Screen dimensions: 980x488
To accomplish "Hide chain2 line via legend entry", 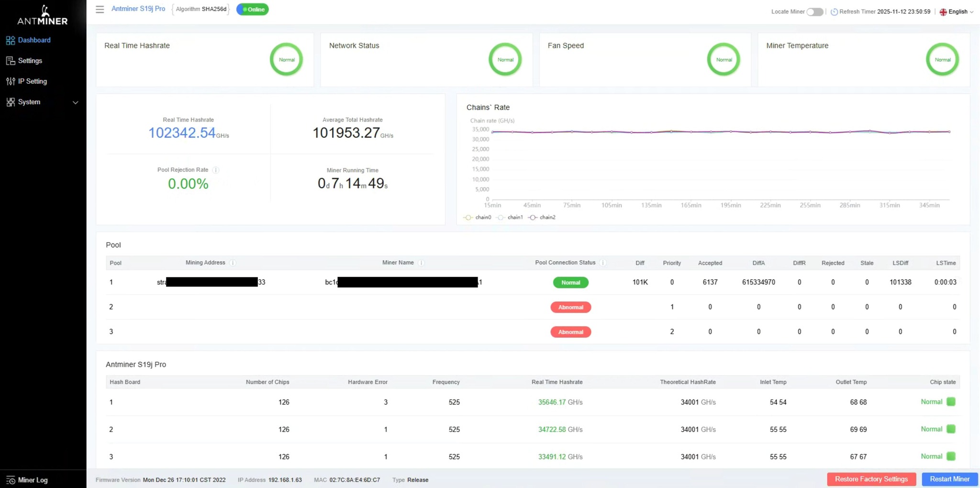I will [542, 217].
